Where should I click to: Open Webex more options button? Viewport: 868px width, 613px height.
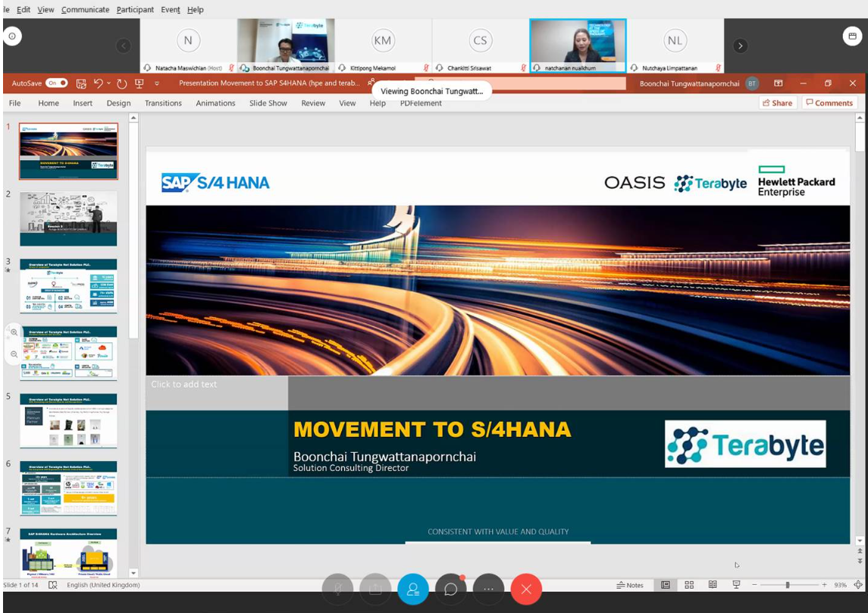point(488,589)
